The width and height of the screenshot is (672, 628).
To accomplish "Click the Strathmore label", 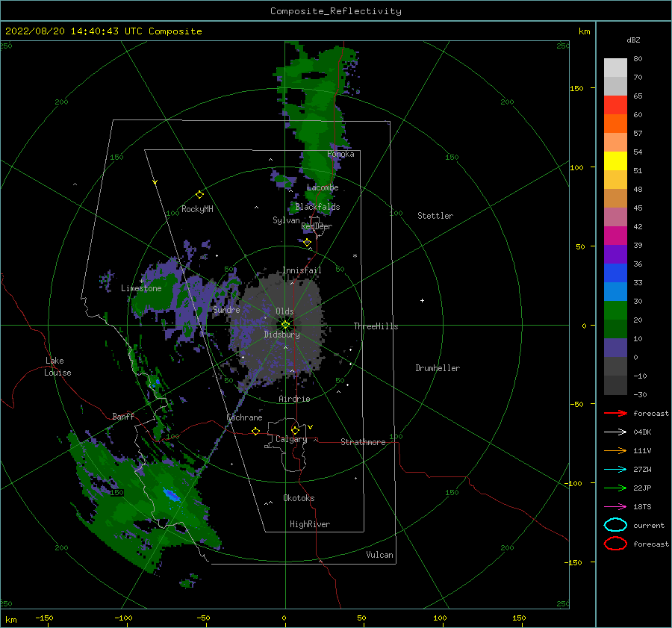I will [x=363, y=442].
